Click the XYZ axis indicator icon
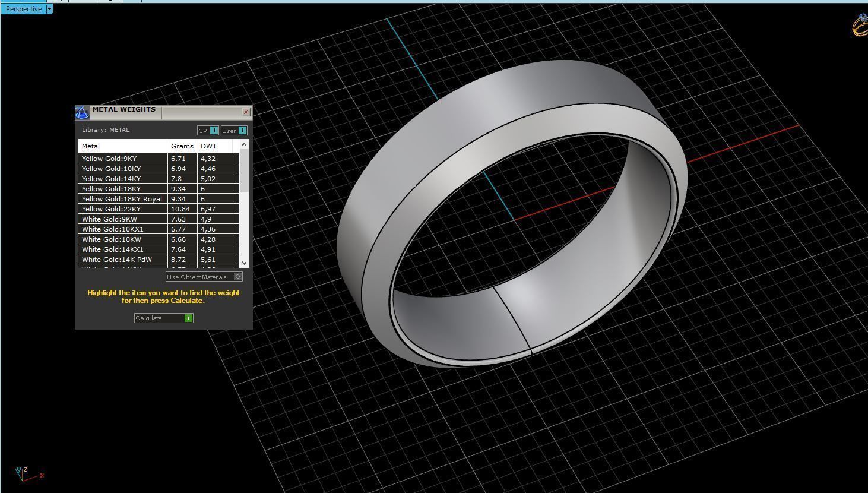 pos(28,473)
